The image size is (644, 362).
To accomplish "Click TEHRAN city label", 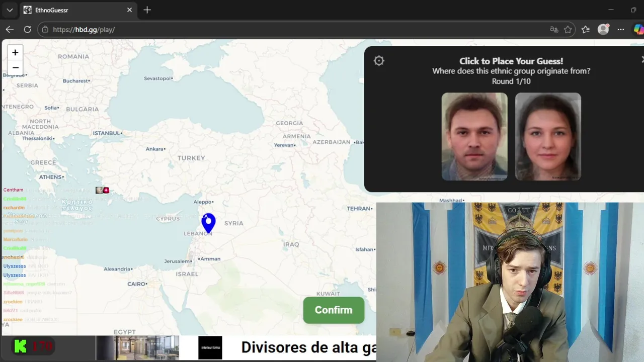I will click(x=359, y=209).
